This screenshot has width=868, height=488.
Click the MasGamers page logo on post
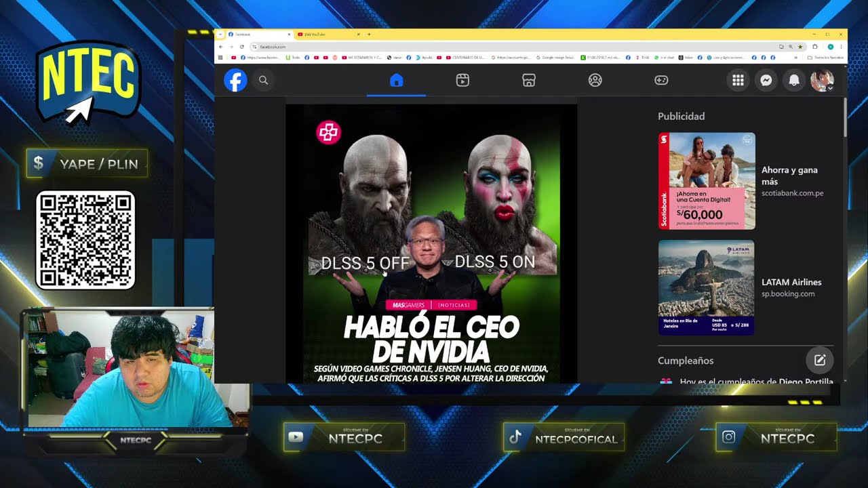click(328, 132)
